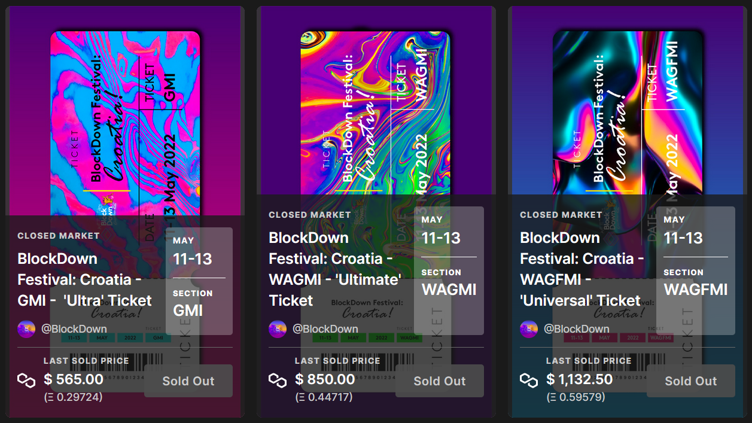Visit @BlockDown profile on the WAGMI card
This screenshot has width=752, height=423.
click(325, 329)
